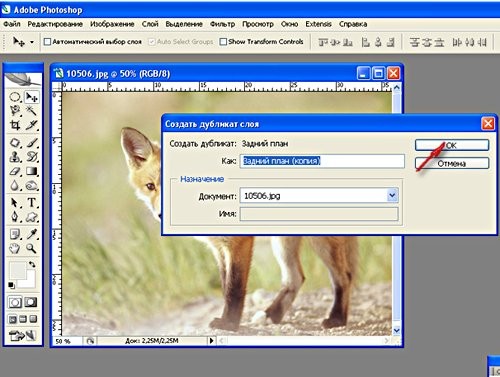Confirm the duplicate layer with OK

click(x=452, y=145)
